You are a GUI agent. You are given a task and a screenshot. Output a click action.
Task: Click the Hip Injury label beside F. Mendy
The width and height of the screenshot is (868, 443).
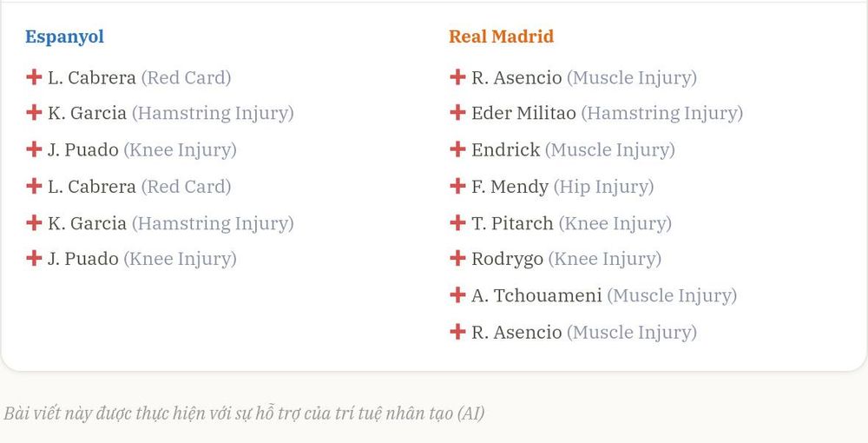[604, 187]
